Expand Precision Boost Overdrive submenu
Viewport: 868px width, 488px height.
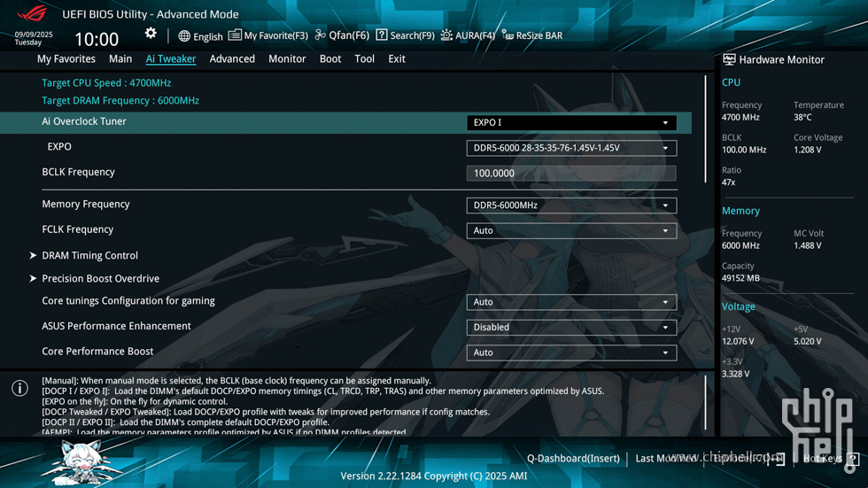[x=100, y=279]
